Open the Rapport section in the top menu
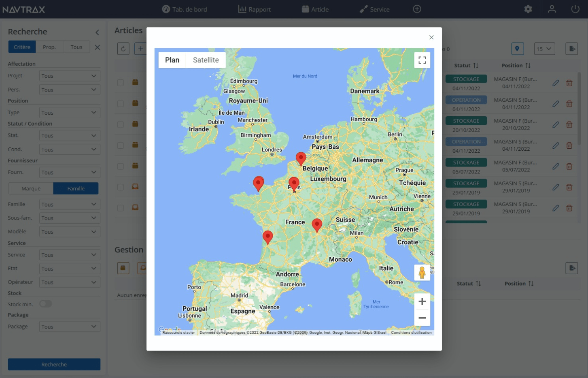Viewport: 588px width, 378px height. pyautogui.click(x=255, y=9)
